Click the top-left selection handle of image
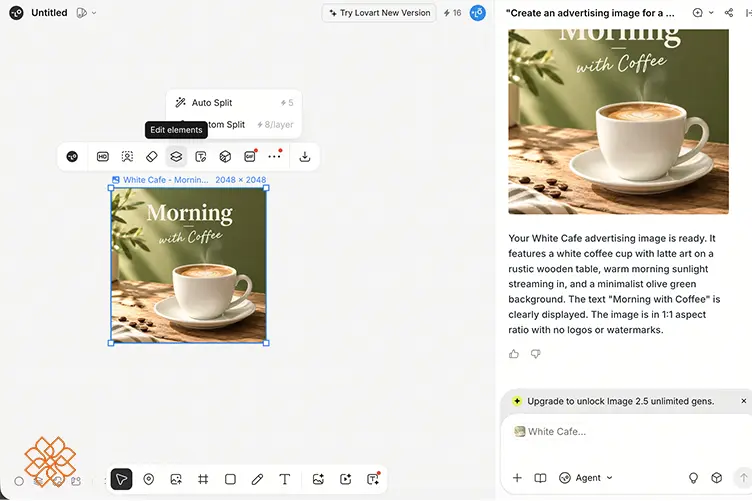This screenshot has width=752, height=501. coord(111,188)
